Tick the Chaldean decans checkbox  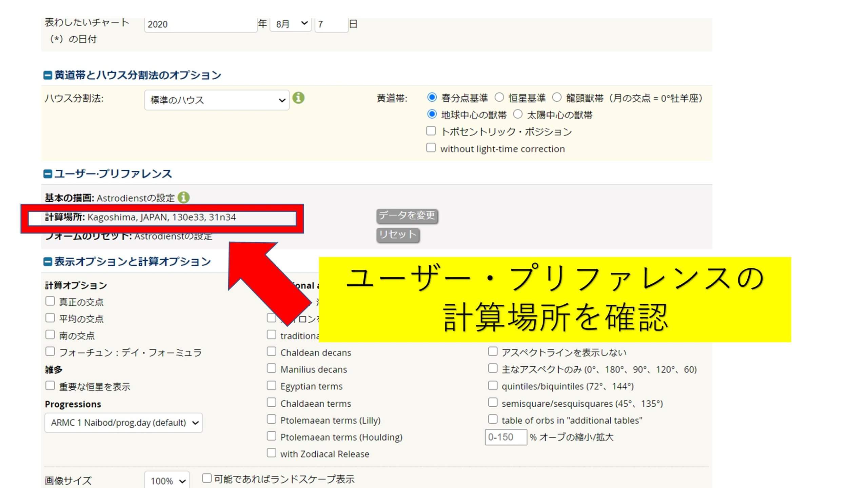pyautogui.click(x=271, y=352)
